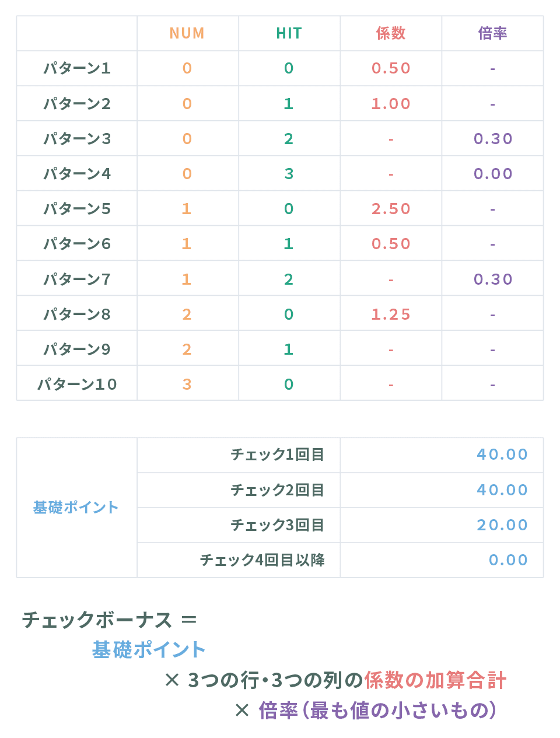
Task: Click the red 係数の加算合計 text
Action: [436, 680]
